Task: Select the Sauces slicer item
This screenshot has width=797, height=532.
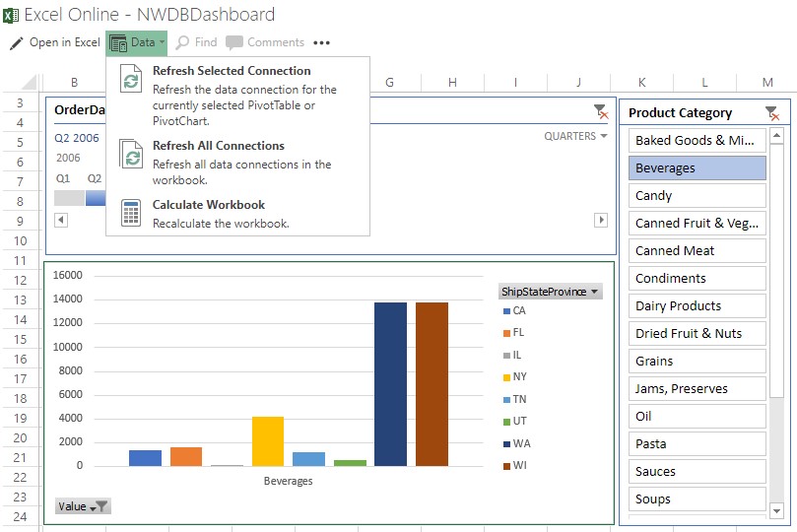Action: [x=697, y=471]
